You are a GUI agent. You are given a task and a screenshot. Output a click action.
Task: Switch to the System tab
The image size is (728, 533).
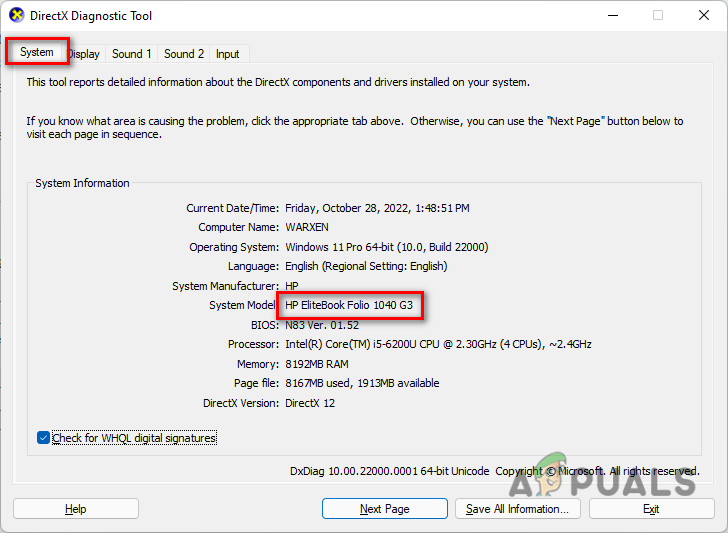tap(37, 52)
